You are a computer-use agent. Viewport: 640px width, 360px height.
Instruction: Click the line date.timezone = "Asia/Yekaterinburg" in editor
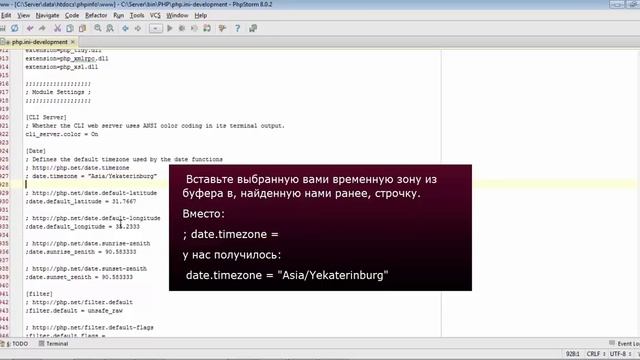click(91, 176)
